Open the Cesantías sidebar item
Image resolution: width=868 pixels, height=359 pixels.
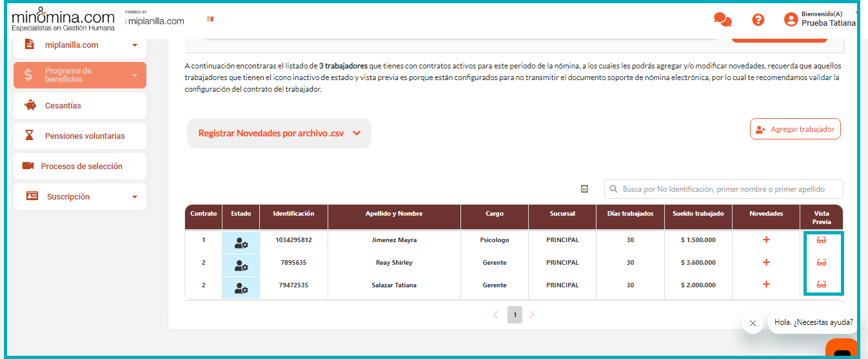point(80,105)
